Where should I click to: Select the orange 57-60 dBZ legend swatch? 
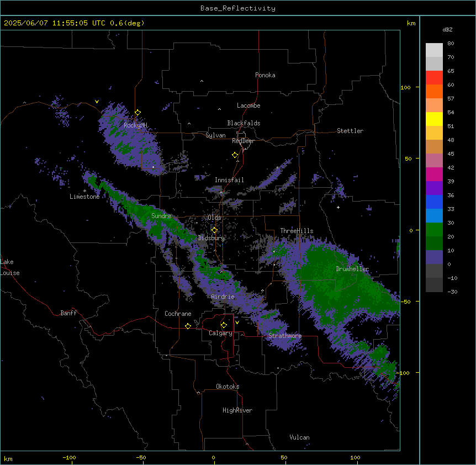[x=434, y=91]
